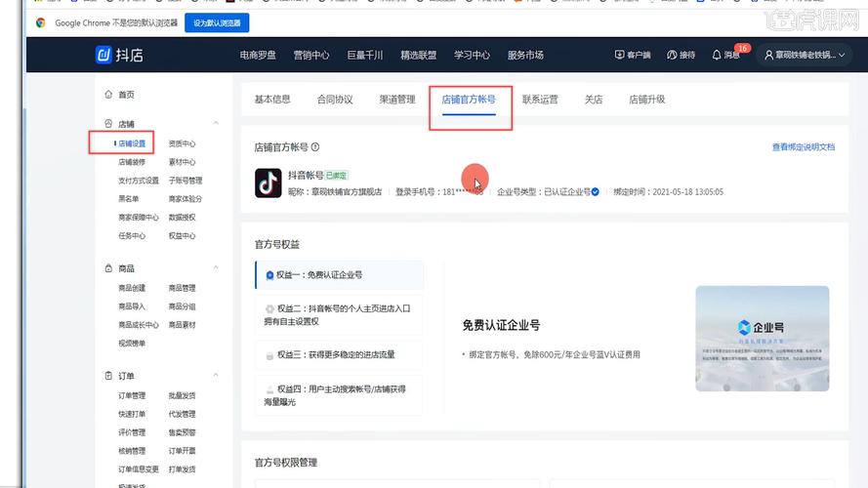This screenshot has width=868, height=488.
Task: Click the 订单 clipboard section icon
Action: [108, 375]
